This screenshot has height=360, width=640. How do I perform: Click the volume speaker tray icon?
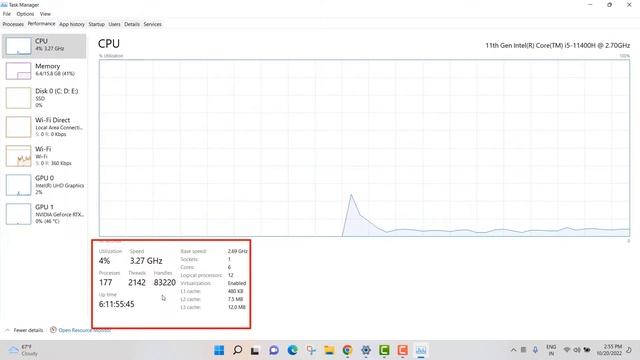[x=577, y=350]
